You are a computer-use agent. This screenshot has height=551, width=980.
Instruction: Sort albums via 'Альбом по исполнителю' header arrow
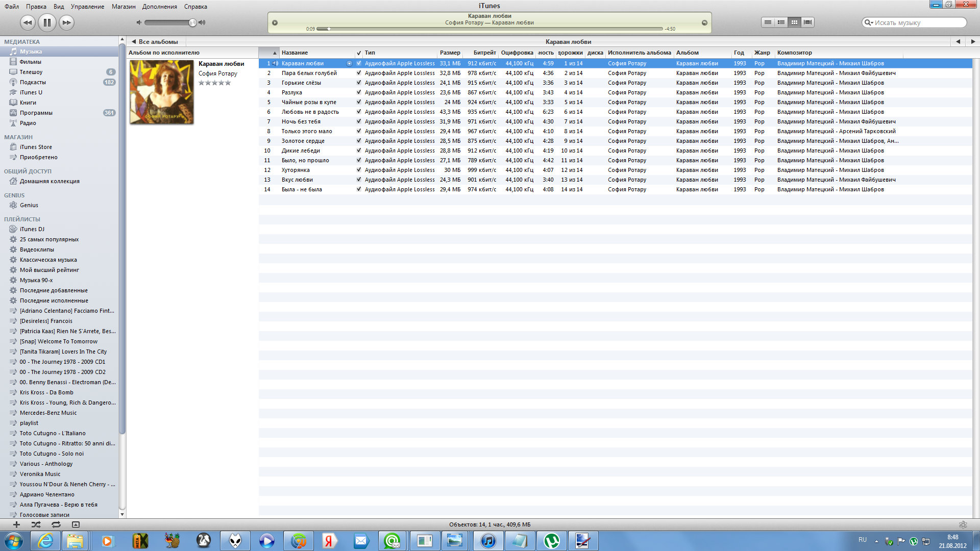[275, 53]
